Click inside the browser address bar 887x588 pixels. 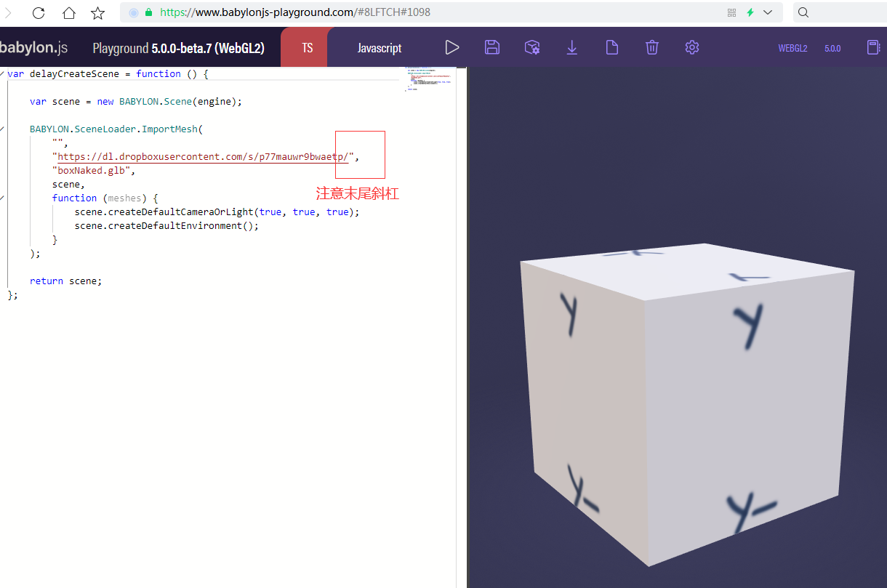[x=291, y=12]
